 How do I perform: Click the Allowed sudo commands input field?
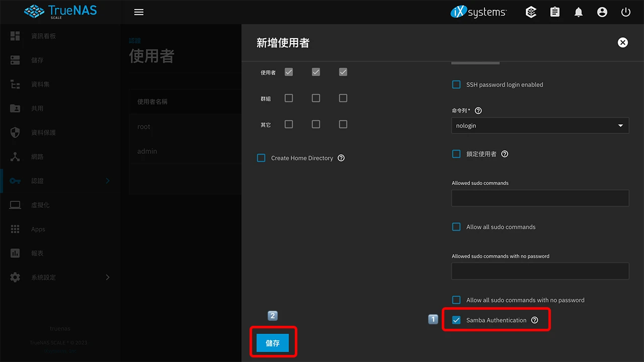(x=539, y=198)
